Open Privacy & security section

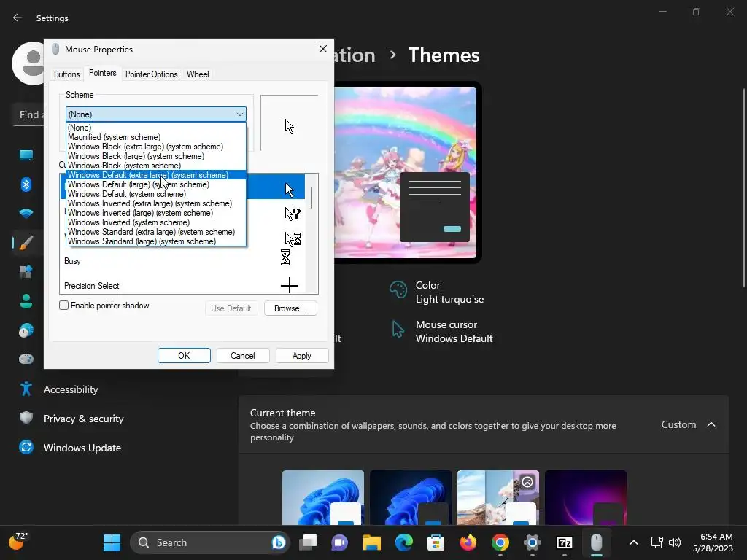tap(83, 419)
